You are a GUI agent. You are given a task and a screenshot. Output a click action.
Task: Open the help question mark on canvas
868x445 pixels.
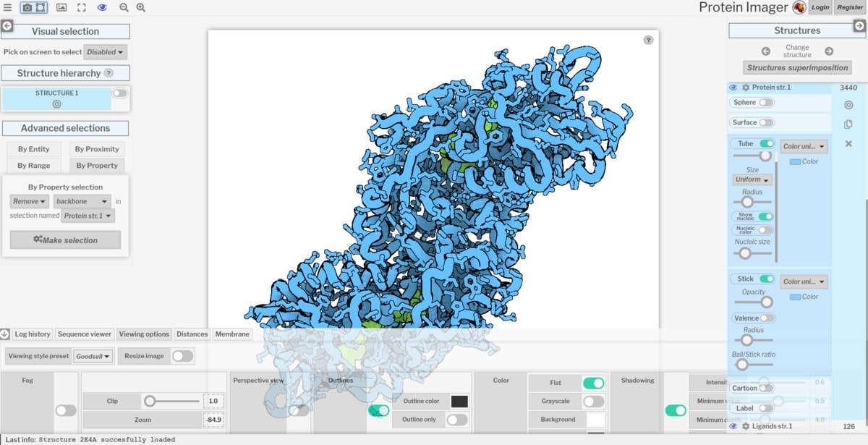pyautogui.click(x=648, y=40)
